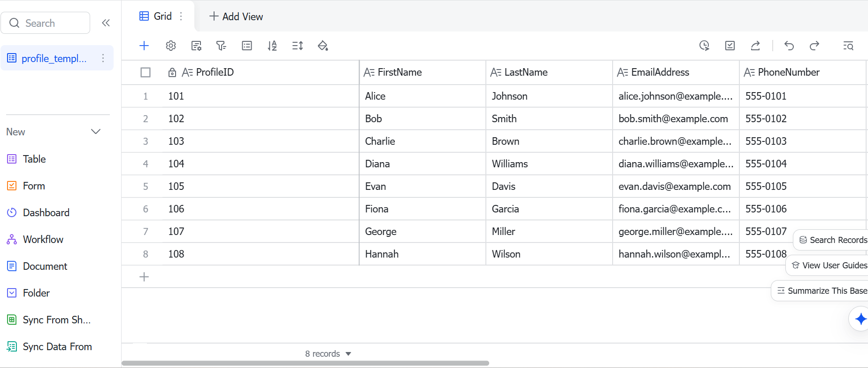Click the share arrow icon
The image size is (868, 368).
(755, 46)
